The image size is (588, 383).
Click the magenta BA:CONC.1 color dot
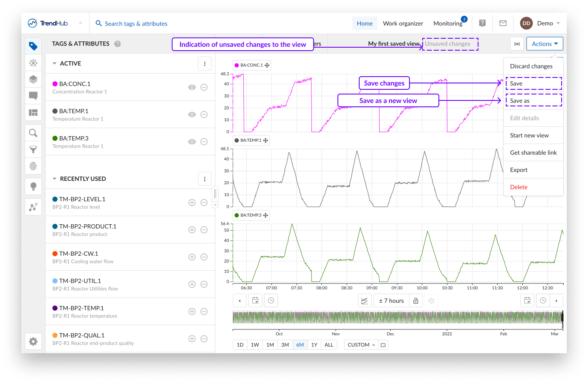tap(55, 84)
